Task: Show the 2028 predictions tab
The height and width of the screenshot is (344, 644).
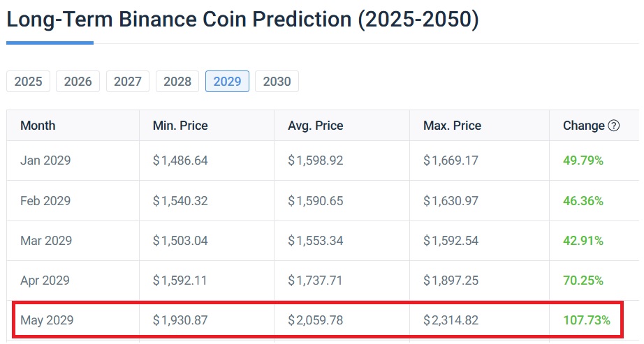Action: 177,82
